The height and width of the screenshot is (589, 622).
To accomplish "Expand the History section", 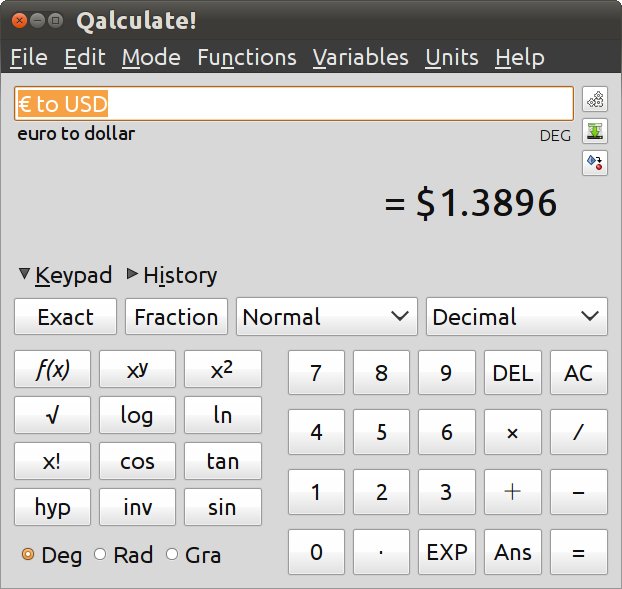I will 172,275.
